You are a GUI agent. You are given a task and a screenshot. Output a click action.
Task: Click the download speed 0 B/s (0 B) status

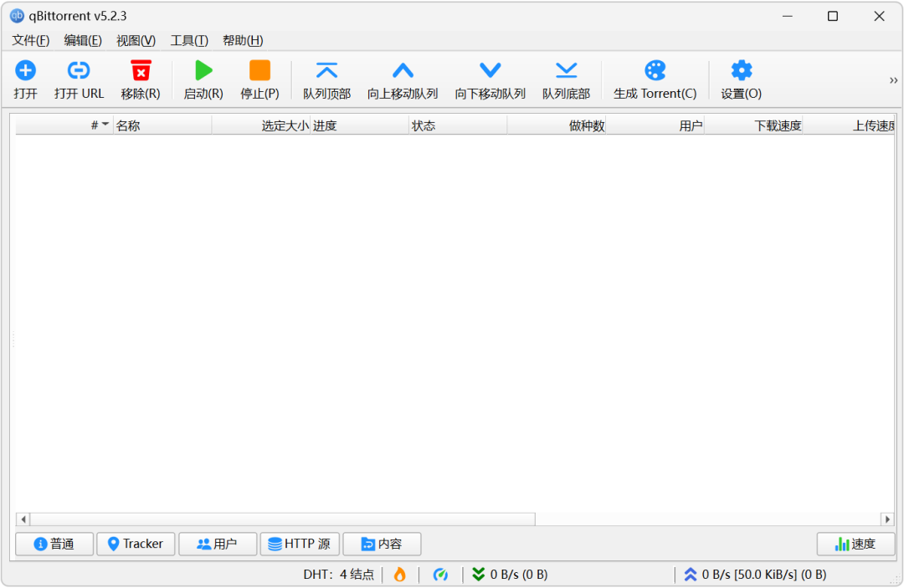point(511,574)
